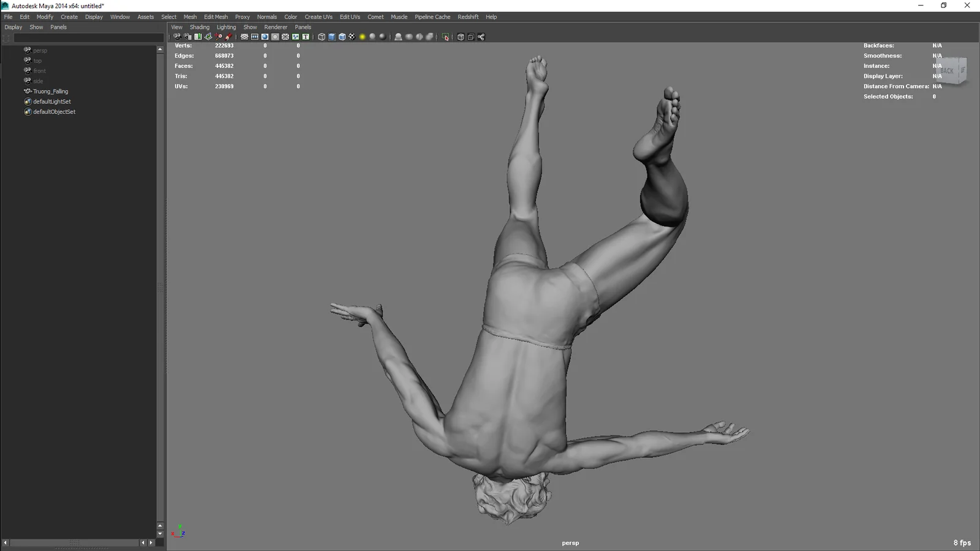Open the Shading menu in the viewport panel

(x=200, y=27)
